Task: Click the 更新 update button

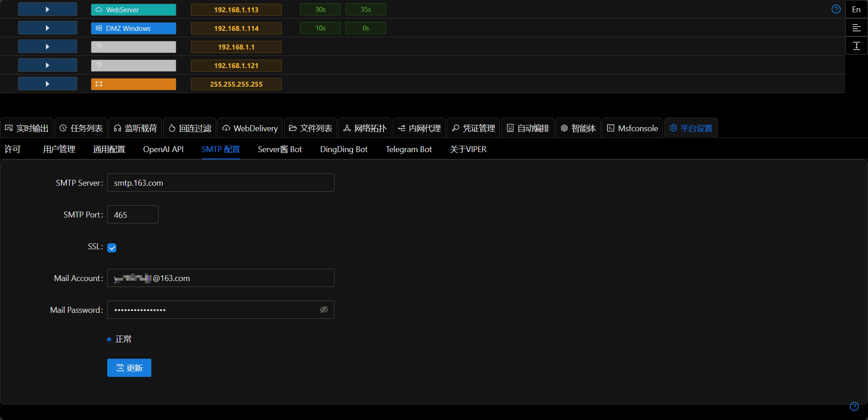Action: tap(129, 368)
